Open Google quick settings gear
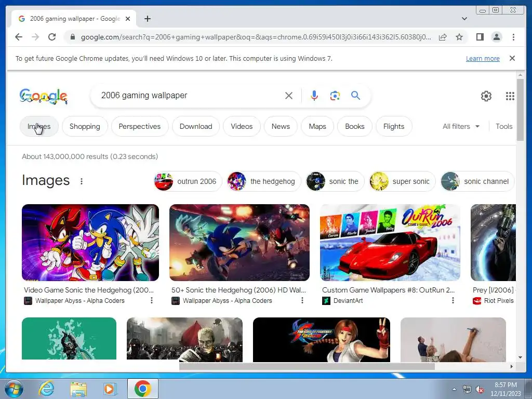The height and width of the screenshot is (399, 532). coord(486,96)
